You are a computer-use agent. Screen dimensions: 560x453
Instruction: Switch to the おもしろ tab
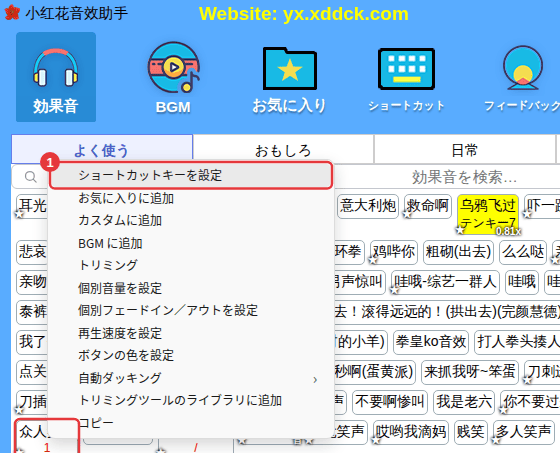[x=283, y=150]
